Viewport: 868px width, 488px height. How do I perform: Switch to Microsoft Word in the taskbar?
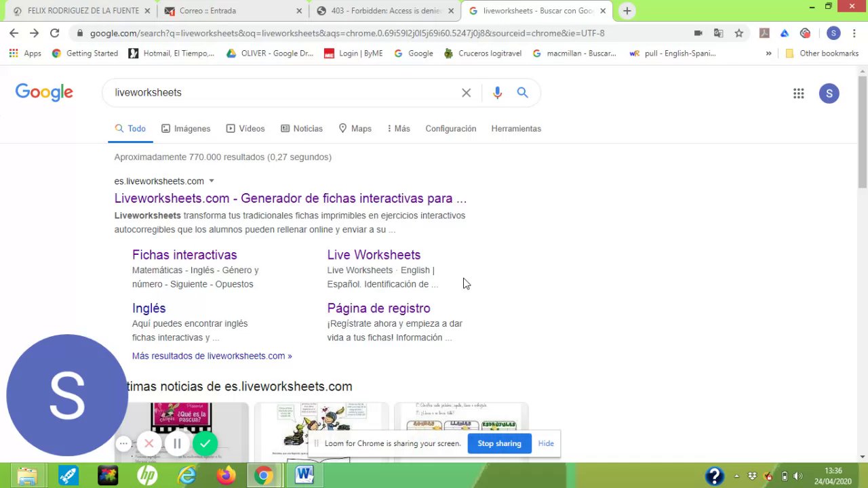point(304,476)
